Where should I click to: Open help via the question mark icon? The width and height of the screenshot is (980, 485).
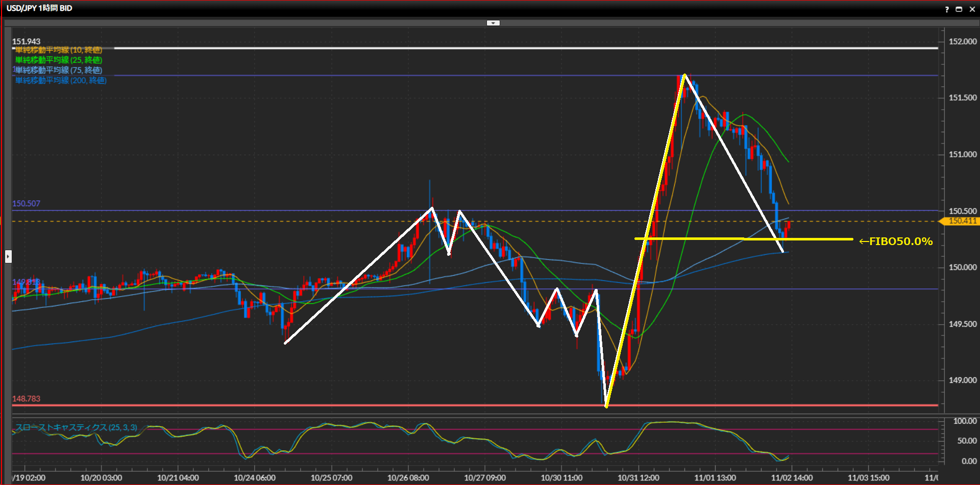click(947, 9)
